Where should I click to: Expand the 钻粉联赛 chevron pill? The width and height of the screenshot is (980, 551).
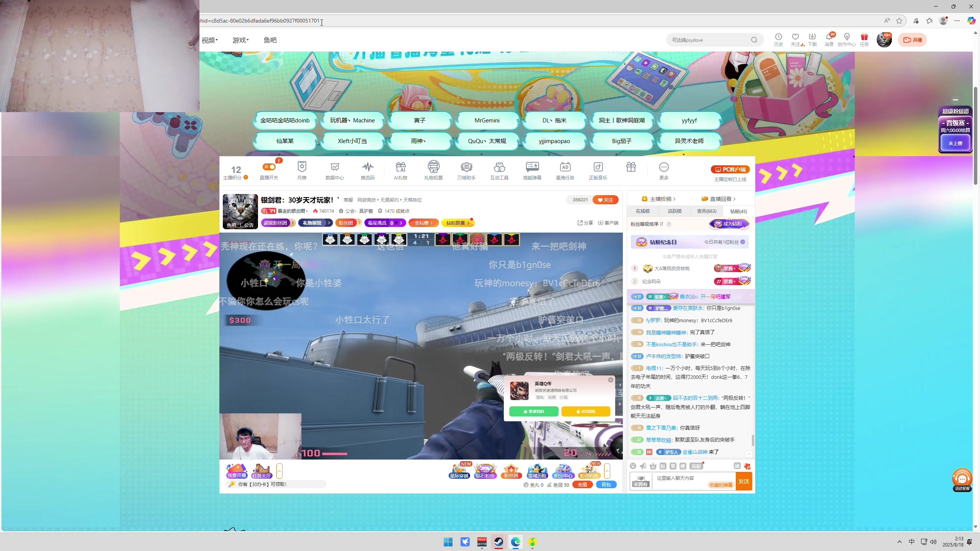(458, 223)
